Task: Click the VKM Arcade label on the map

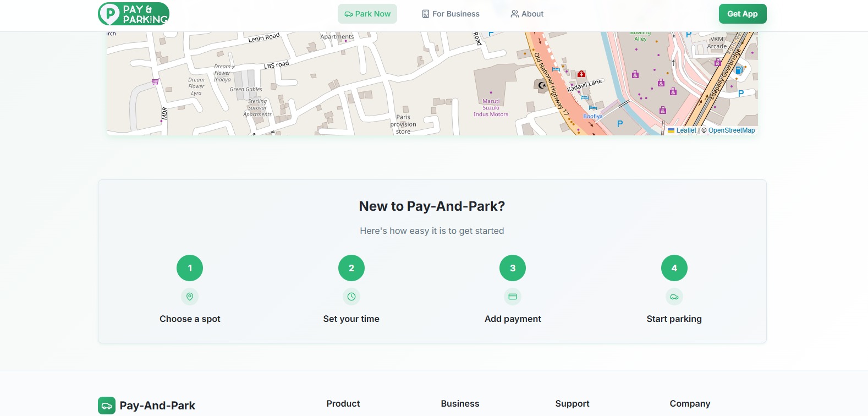Action: [717, 43]
